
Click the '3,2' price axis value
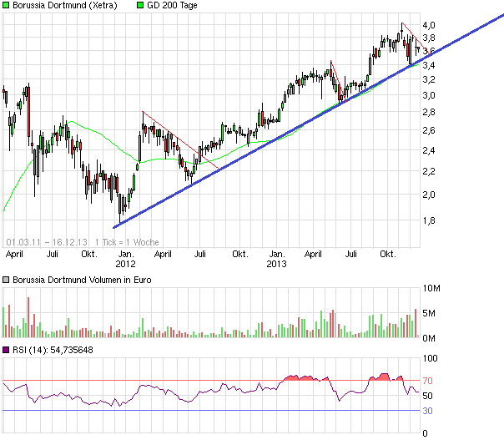click(x=429, y=79)
